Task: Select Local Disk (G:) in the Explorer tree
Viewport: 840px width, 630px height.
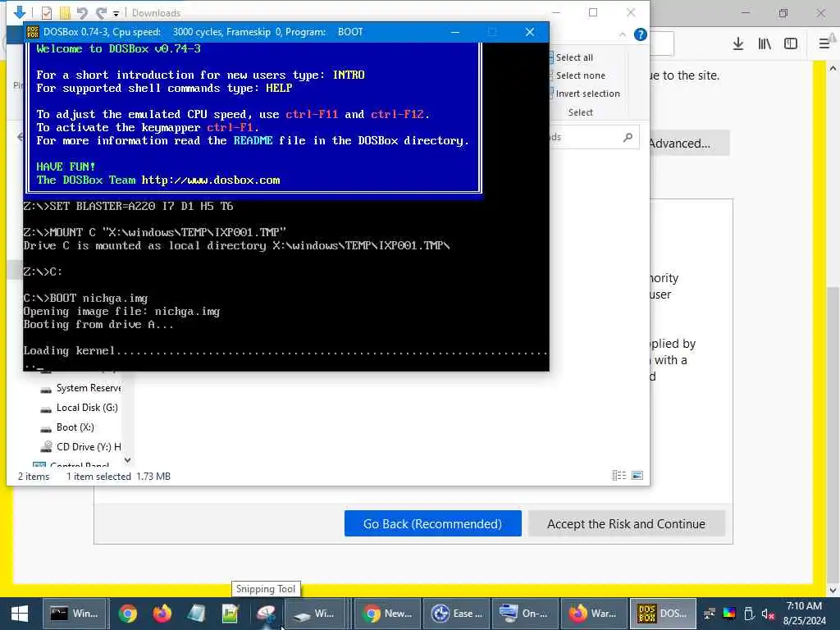Action: (80, 408)
